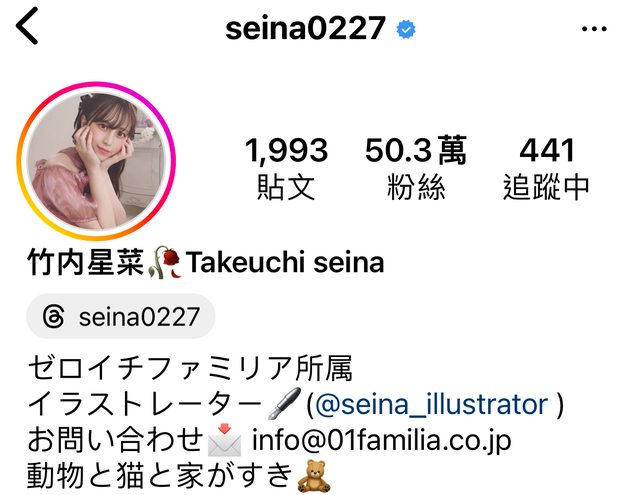
Task: Tap the teddy bear emoji in bio
Action: pyautogui.click(x=313, y=476)
